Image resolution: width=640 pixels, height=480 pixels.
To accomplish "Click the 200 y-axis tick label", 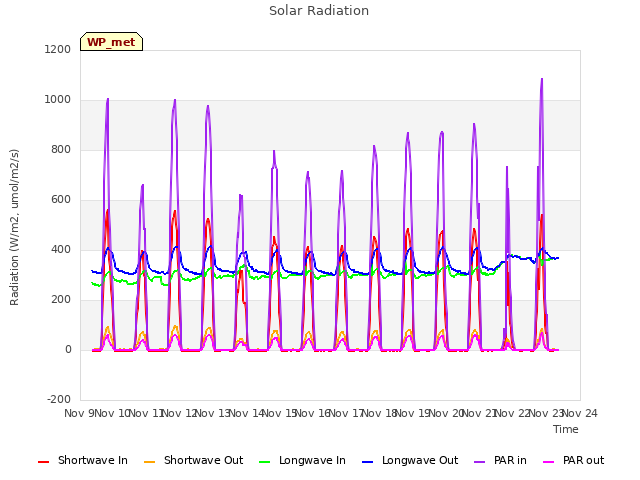I will pyautogui.click(x=61, y=300).
